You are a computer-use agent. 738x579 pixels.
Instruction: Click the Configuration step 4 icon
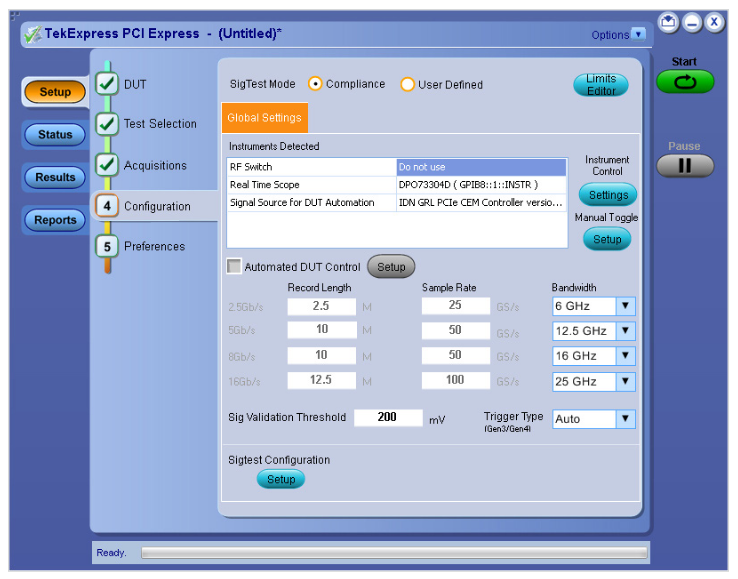pos(107,206)
